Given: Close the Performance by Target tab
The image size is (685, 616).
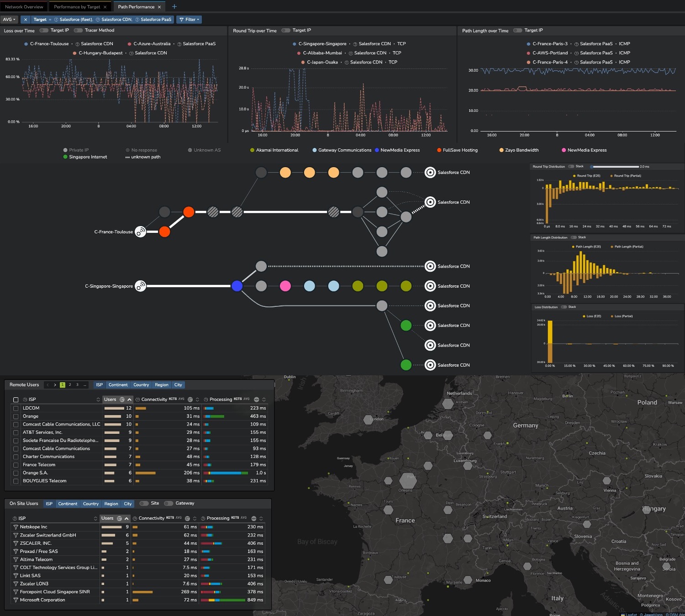Looking at the screenshot, I should (105, 7).
